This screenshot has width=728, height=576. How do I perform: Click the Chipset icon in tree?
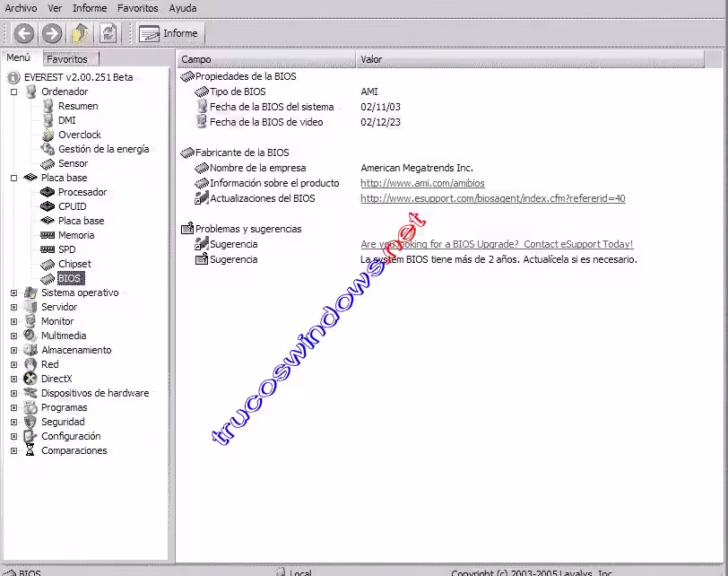tap(48, 265)
